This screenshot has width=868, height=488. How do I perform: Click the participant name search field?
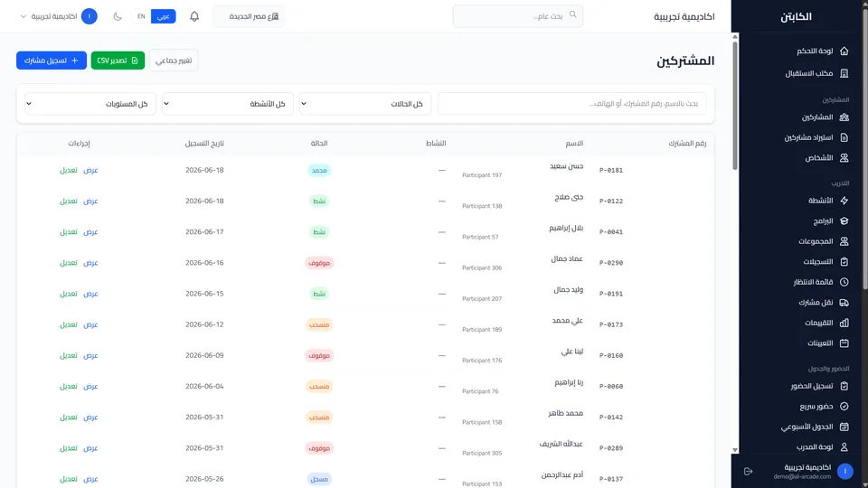pos(571,103)
